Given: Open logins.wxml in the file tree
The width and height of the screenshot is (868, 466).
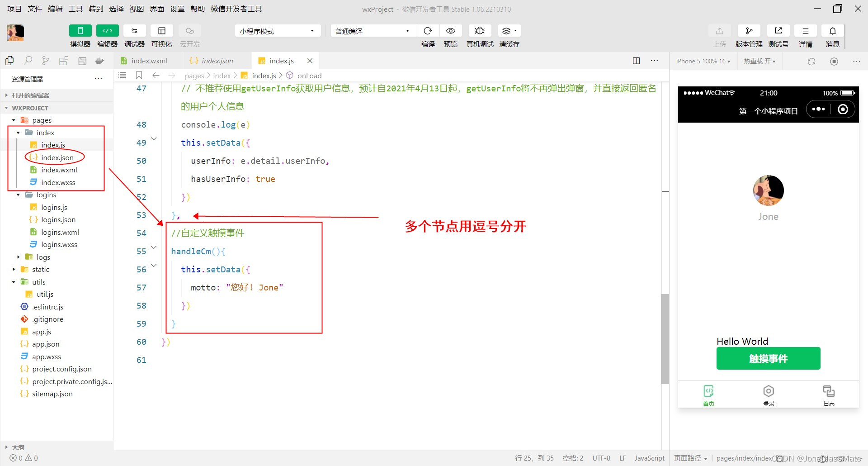Looking at the screenshot, I should click(x=60, y=232).
